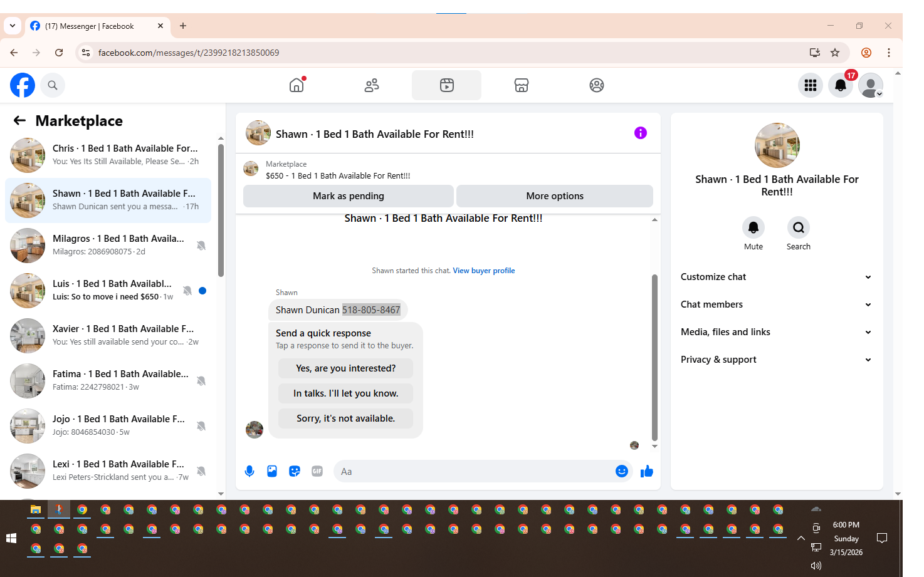Open the Windows Start menu
This screenshot has width=924, height=577.
11,538
